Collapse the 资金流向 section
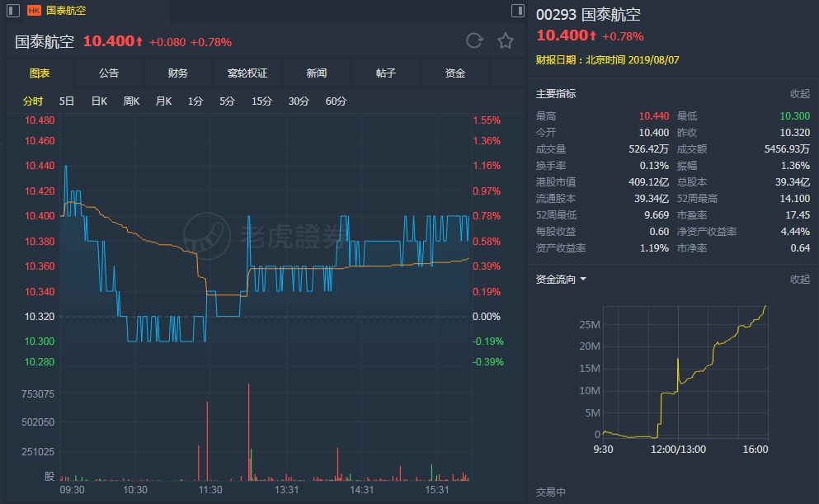 point(800,280)
